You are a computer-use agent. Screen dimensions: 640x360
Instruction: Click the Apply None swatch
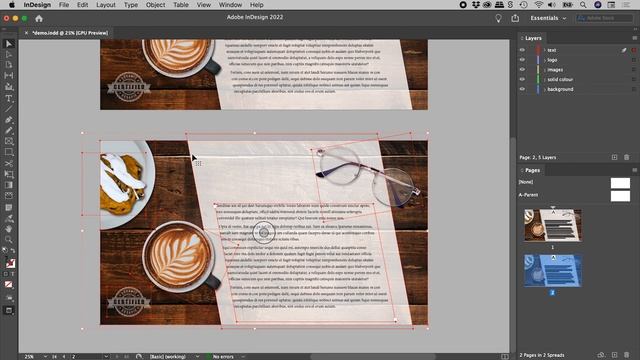click(x=9, y=284)
